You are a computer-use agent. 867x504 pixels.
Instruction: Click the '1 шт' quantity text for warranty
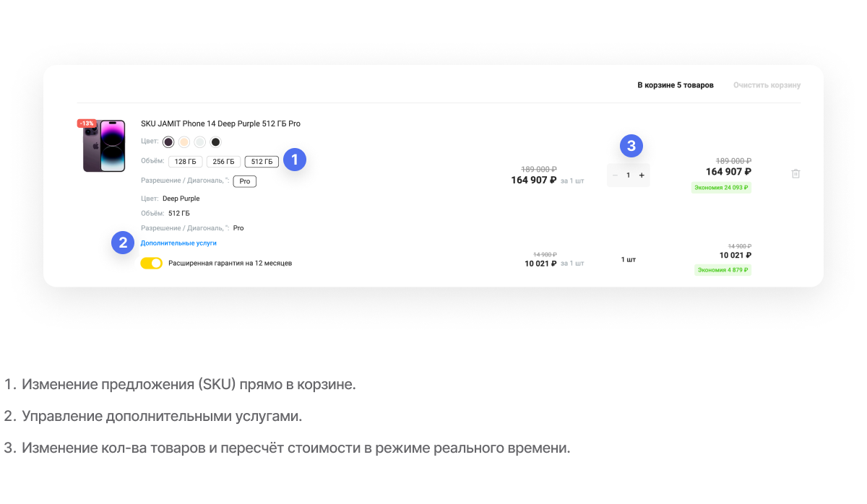[629, 259]
